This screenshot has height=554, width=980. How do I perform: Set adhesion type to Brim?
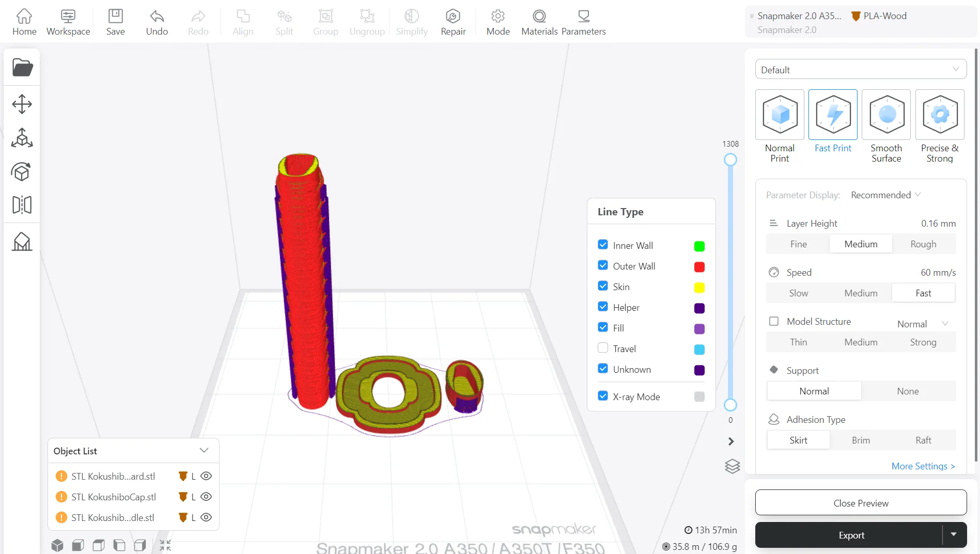tap(861, 440)
